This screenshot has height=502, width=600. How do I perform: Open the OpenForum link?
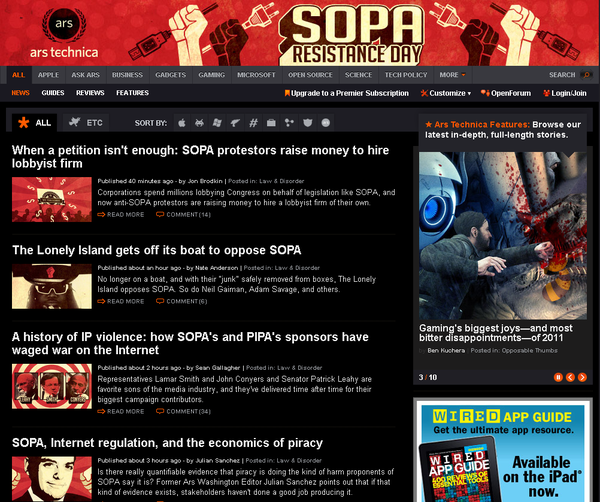click(x=506, y=93)
